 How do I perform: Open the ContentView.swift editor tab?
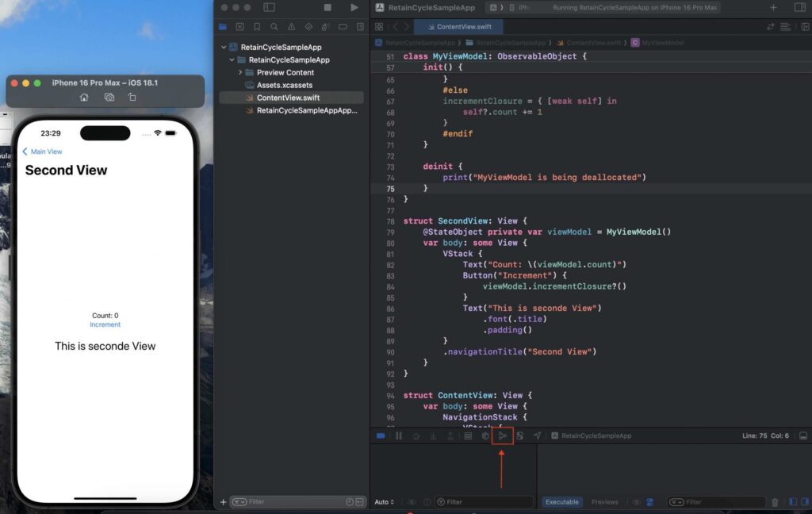[x=459, y=27]
